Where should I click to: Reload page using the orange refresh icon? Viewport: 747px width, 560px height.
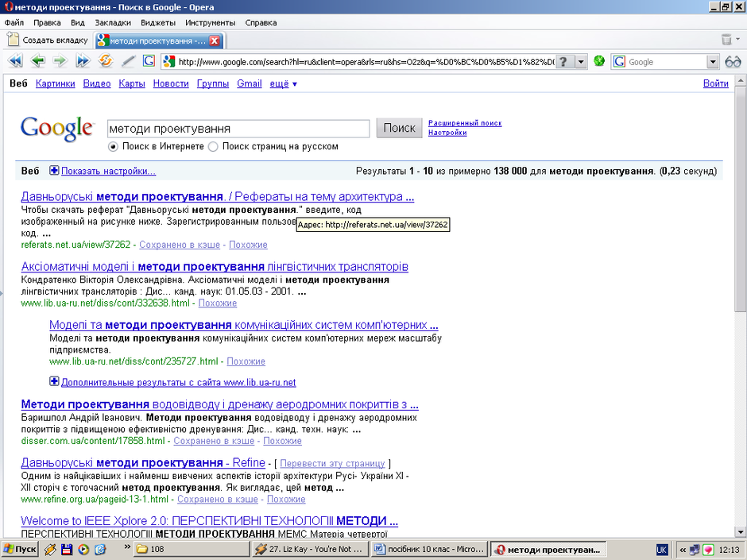point(106,61)
